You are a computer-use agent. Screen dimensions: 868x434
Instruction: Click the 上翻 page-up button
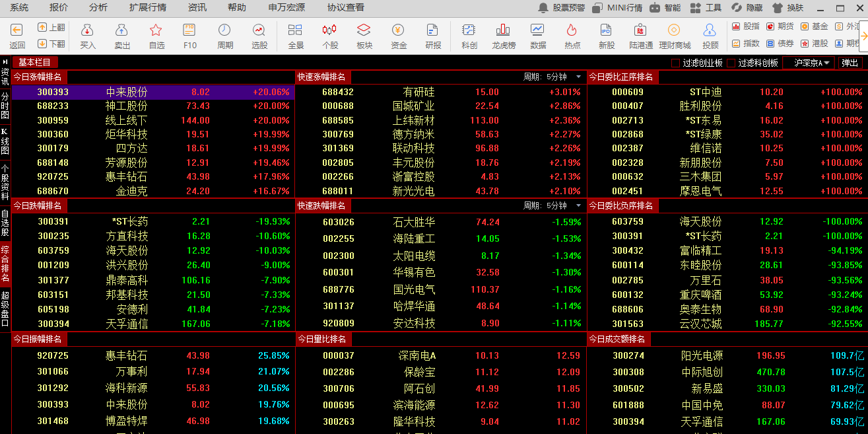pos(51,28)
